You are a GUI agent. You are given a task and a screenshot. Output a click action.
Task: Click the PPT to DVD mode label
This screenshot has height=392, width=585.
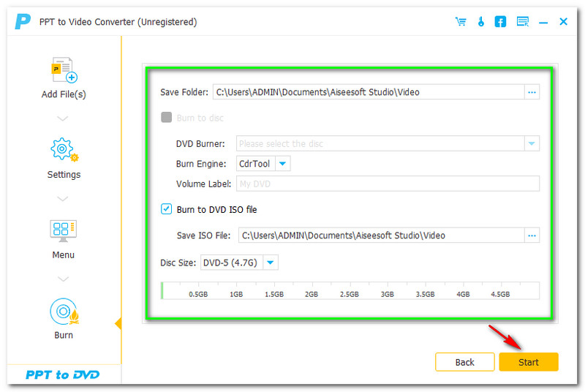63,374
